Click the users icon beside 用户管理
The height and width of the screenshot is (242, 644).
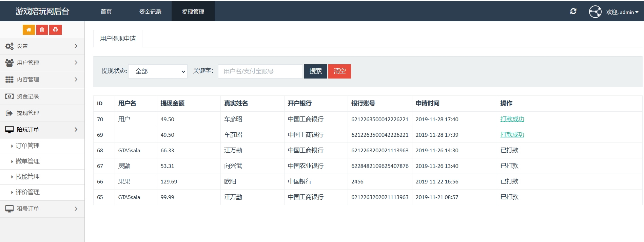9,63
